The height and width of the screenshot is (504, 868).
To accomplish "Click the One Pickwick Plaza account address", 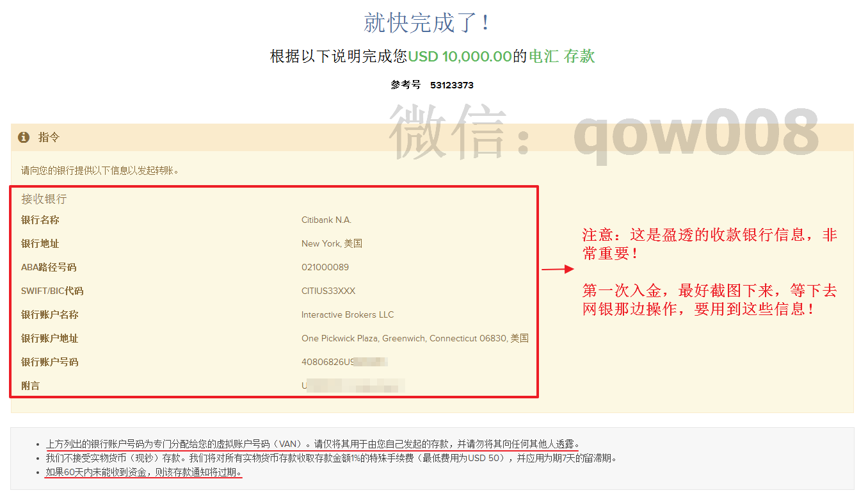I will point(415,338).
